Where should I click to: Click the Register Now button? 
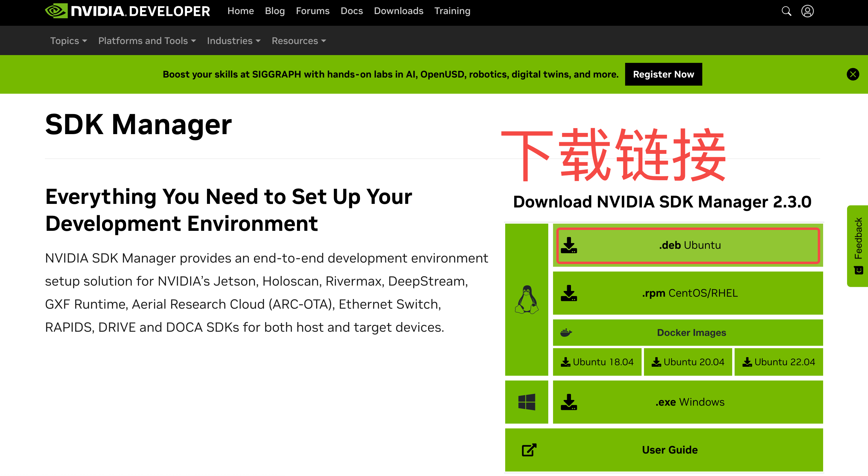[663, 74]
